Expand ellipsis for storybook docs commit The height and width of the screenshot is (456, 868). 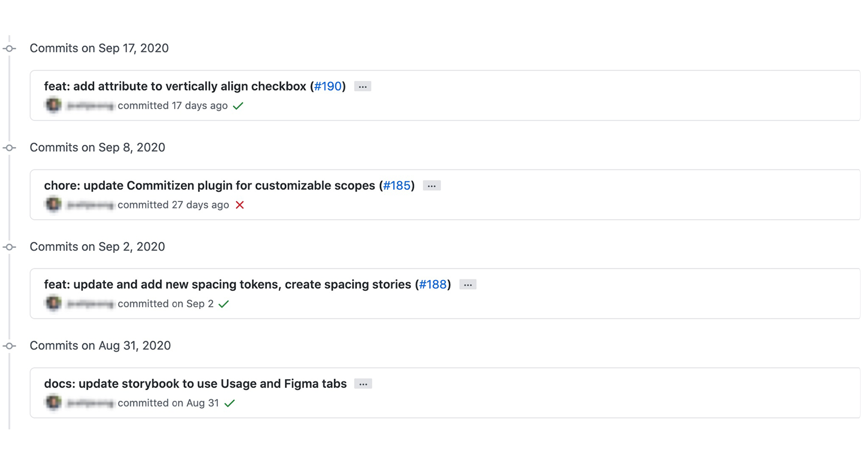point(363,384)
